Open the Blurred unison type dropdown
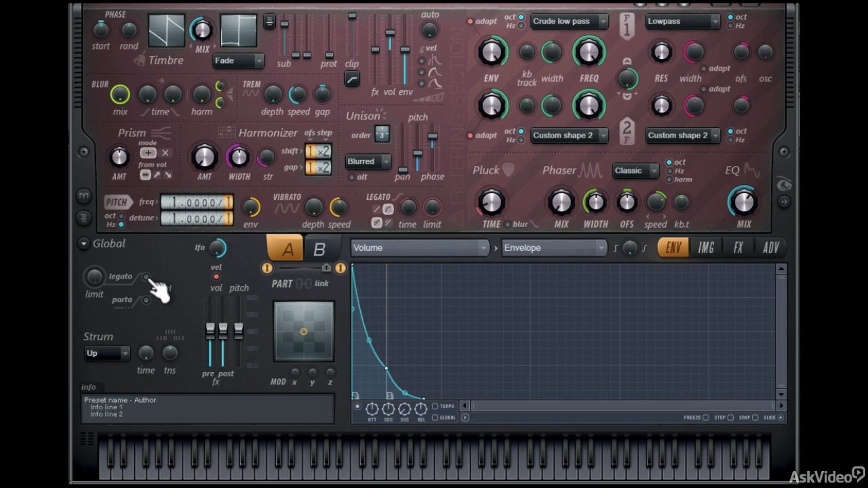 pos(368,161)
